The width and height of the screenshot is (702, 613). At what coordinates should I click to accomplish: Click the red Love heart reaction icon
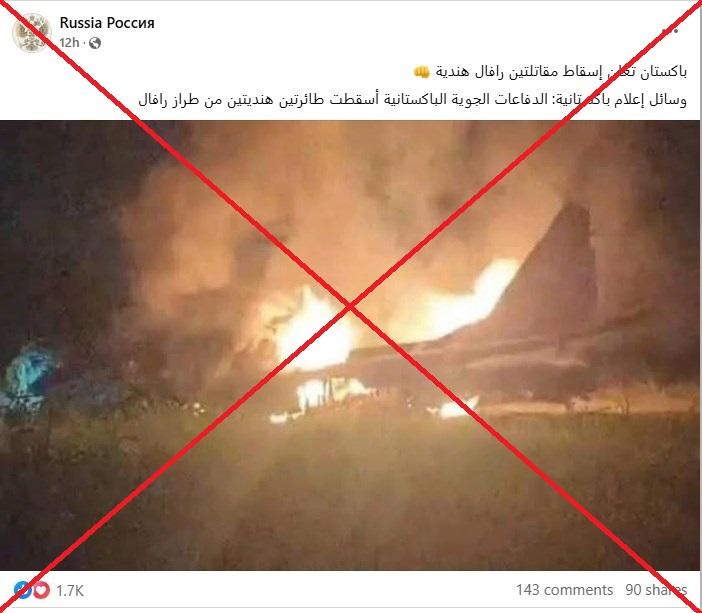(42, 590)
